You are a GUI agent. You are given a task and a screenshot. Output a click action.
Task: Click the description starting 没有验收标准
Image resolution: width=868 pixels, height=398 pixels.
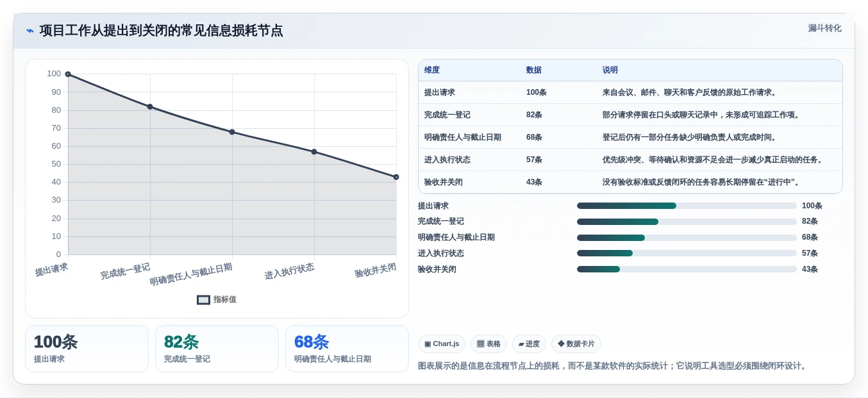pyautogui.click(x=703, y=182)
